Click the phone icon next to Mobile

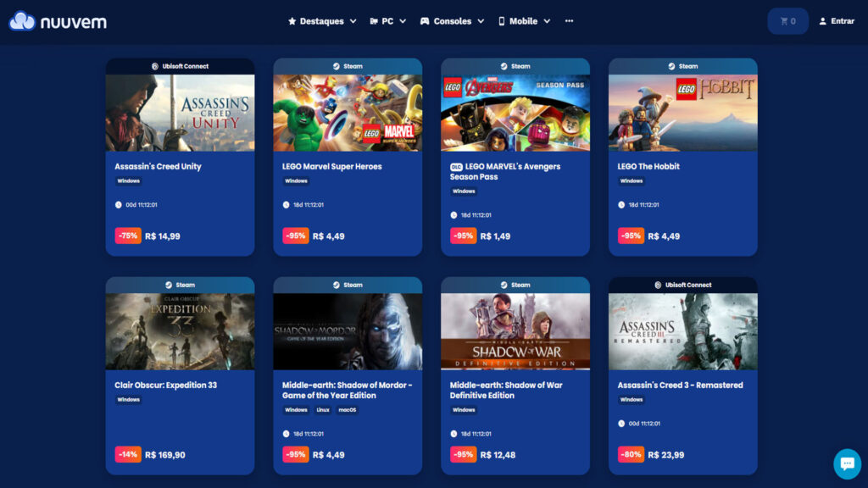pos(502,21)
